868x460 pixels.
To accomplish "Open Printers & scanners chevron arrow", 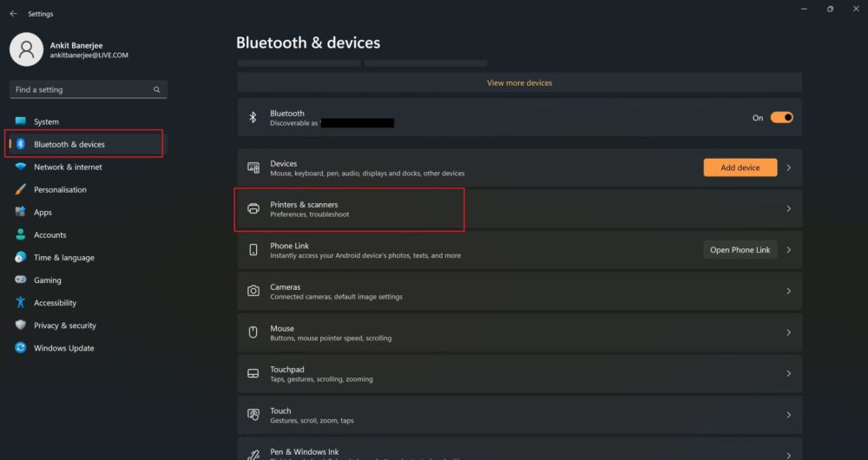I will point(788,209).
